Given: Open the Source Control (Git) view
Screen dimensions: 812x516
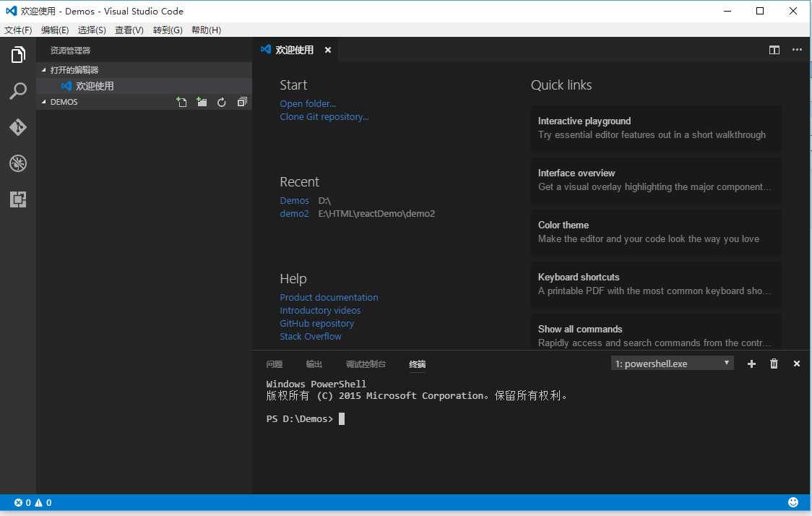Looking at the screenshot, I should pos(18,127).
